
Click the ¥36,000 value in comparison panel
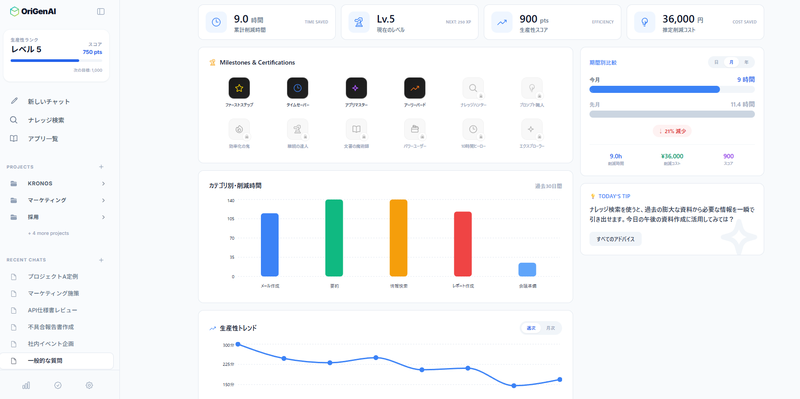[671, 156]
